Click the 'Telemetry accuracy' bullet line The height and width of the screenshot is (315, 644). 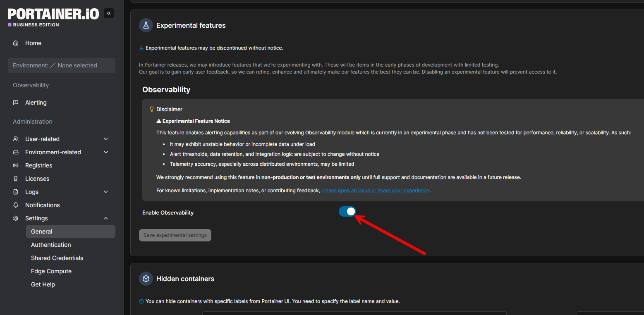[262, 164]
